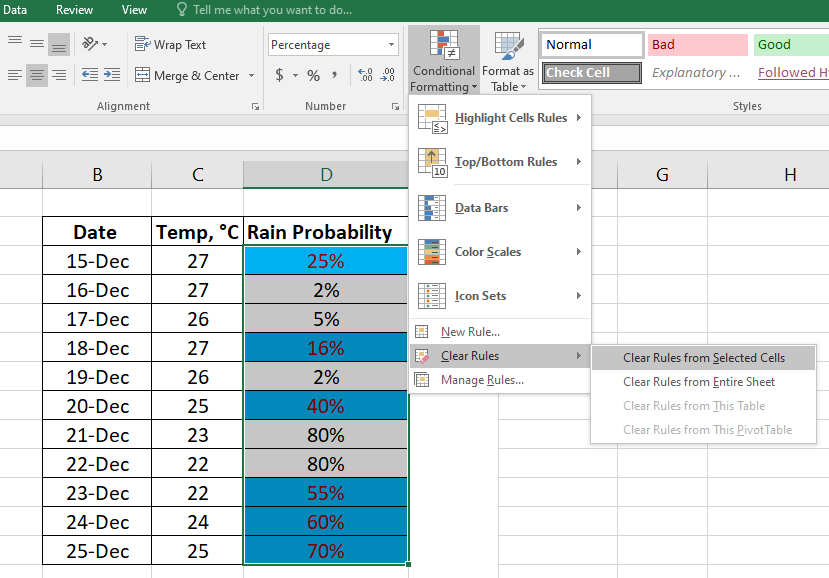
Task: Open Format as Table gallery
Action: click(x=507, y=61)
